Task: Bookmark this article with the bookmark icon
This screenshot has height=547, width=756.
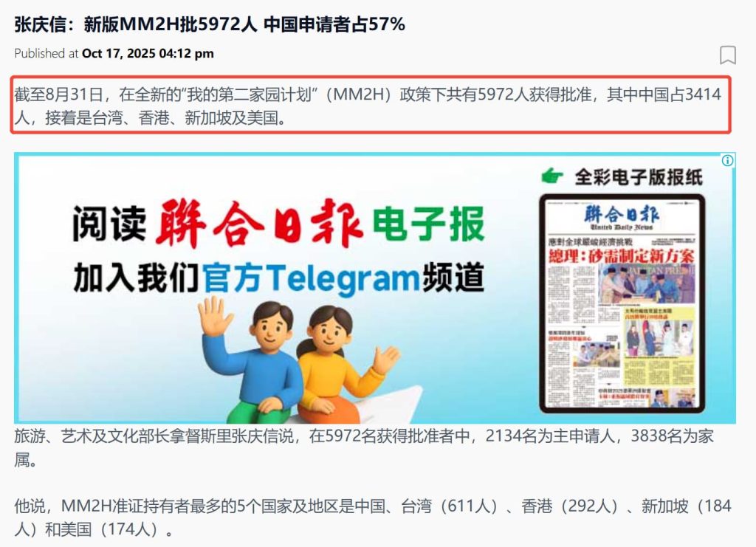Action: 727,55
